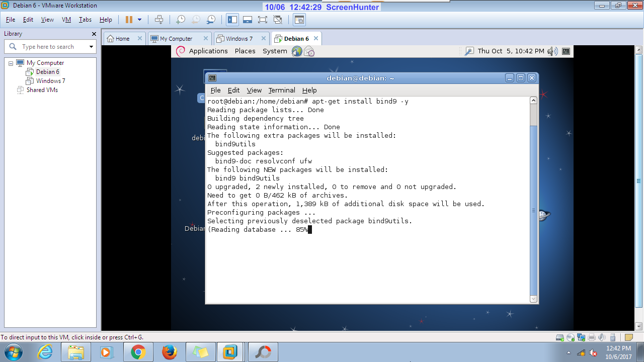This screenshot has width=644, height=362.
Task: Click the keyring key icon in the Debian panel
Action: 469,51
